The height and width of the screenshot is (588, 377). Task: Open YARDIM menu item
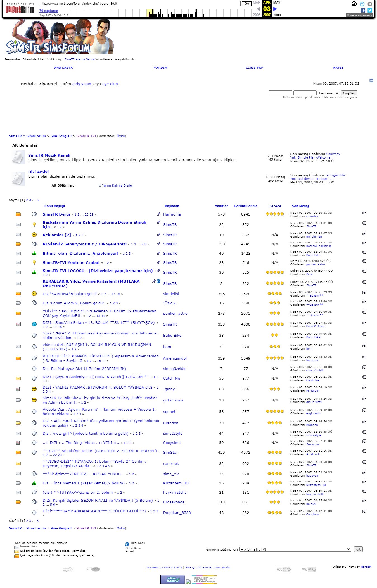pyautogui.click(x=160, y=68)
